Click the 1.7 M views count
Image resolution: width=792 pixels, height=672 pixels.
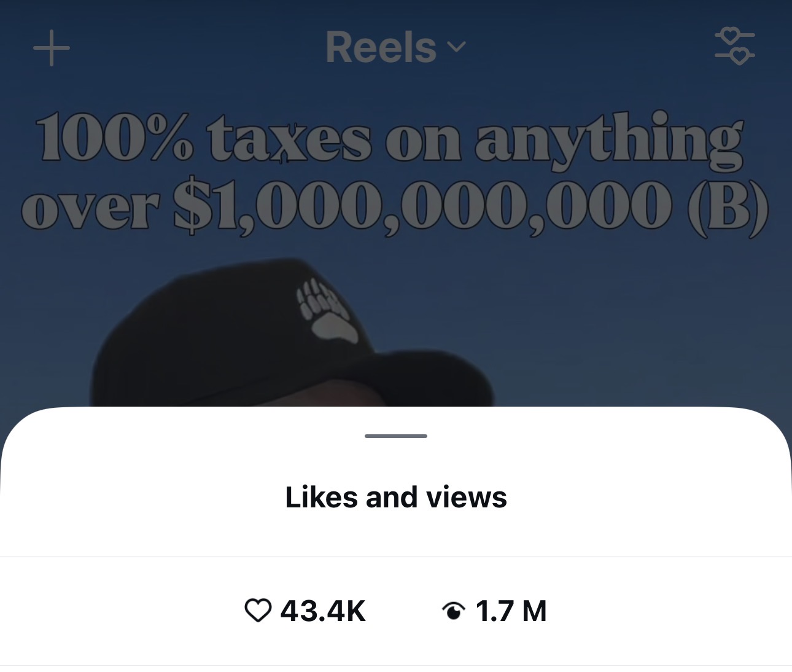point(511,611)
